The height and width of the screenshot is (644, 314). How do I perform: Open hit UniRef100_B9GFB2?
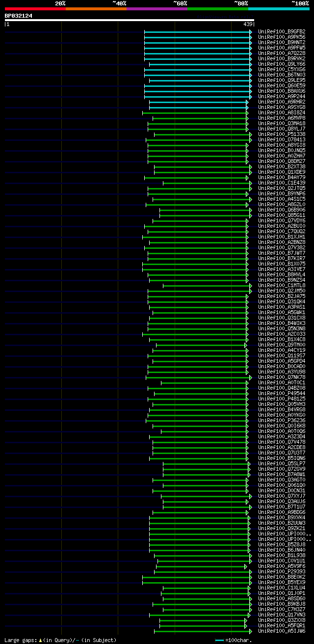(x=282, y=32)
